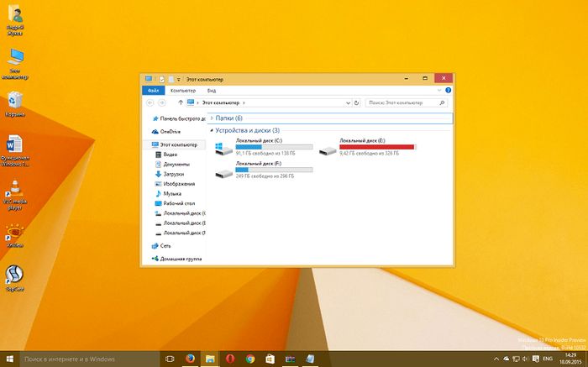
Task: Click the Firefox icon in the taskbar
Action: (190, 358)
